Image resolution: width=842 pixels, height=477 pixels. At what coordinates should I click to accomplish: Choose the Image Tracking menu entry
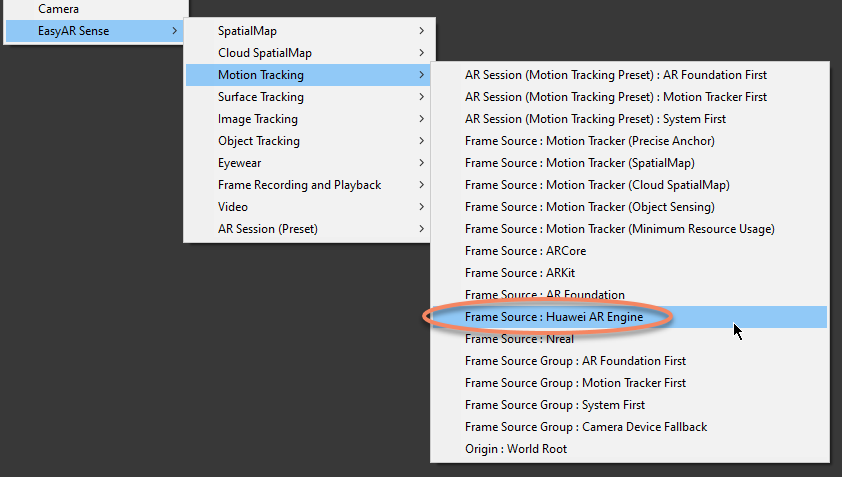click(x=309, y=119)
